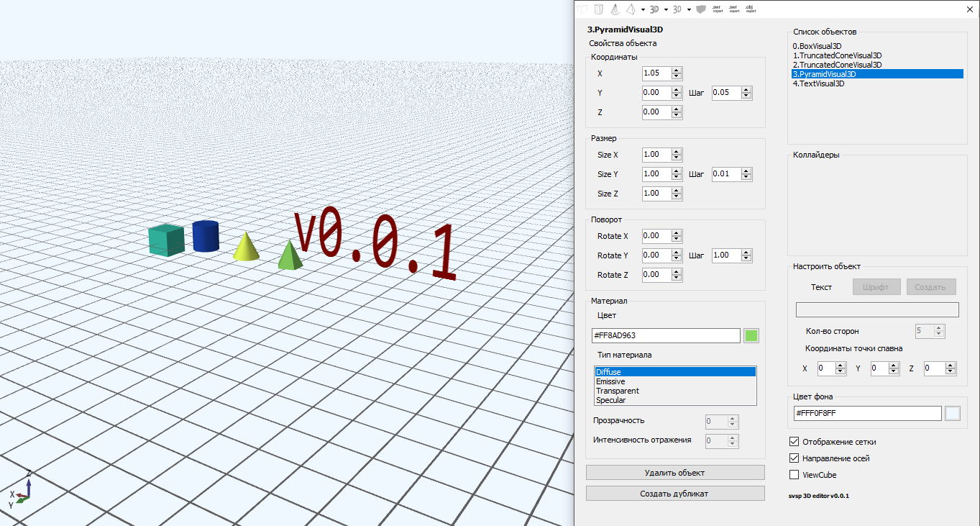Open the dropdown beside the first 3D icon

coord(666,9)
